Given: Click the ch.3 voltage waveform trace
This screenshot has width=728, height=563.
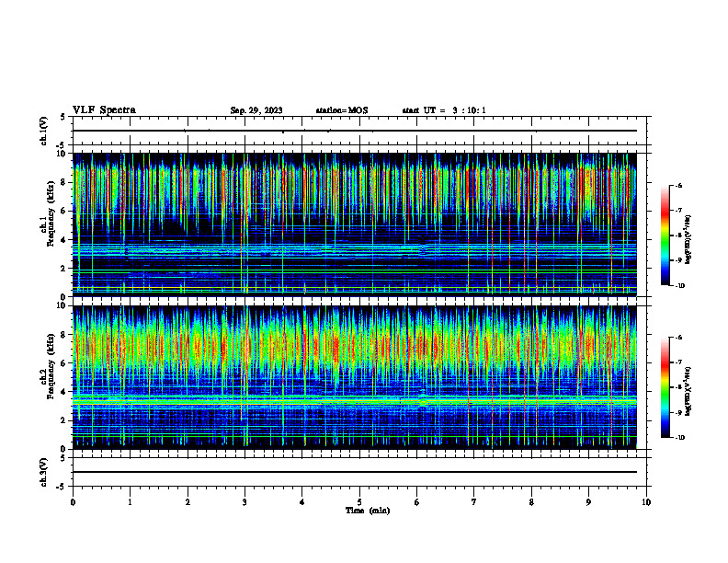Looking at the screenshot, I should [x=355, y=472].
